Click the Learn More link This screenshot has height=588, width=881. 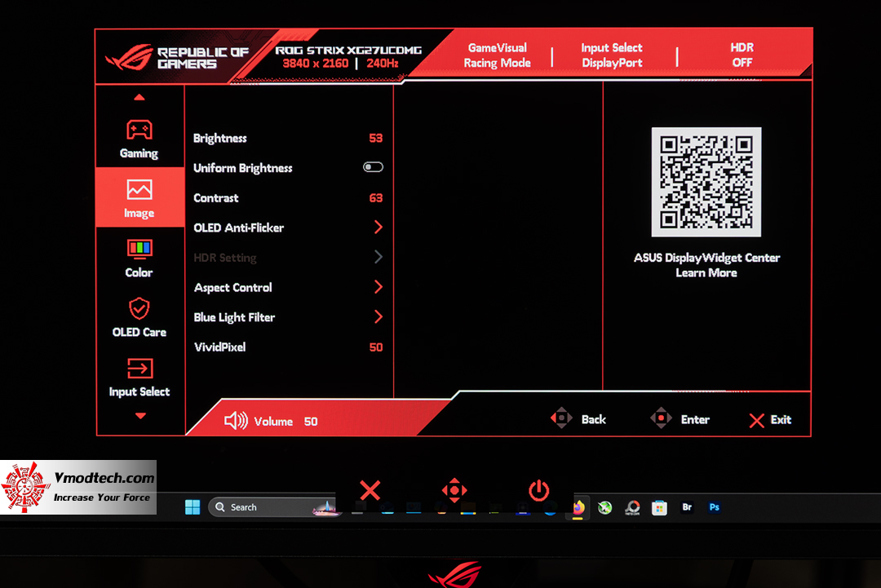(x=706, y=273)
